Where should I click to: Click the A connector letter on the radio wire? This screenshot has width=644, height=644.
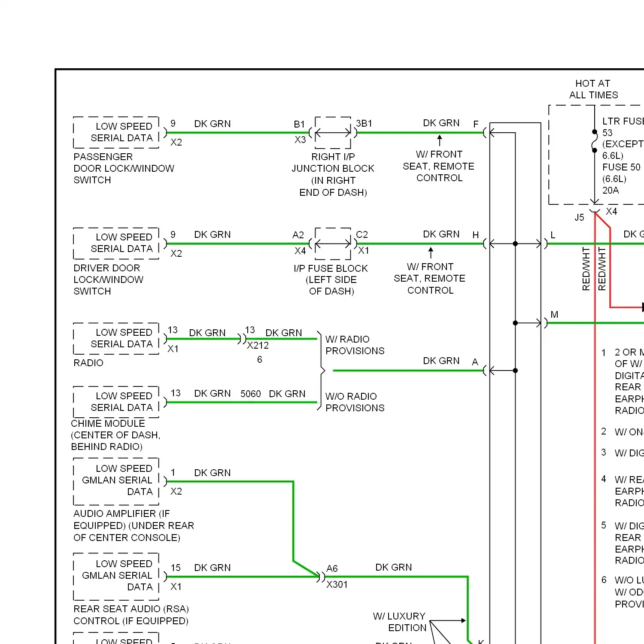(x=475, y=362)
